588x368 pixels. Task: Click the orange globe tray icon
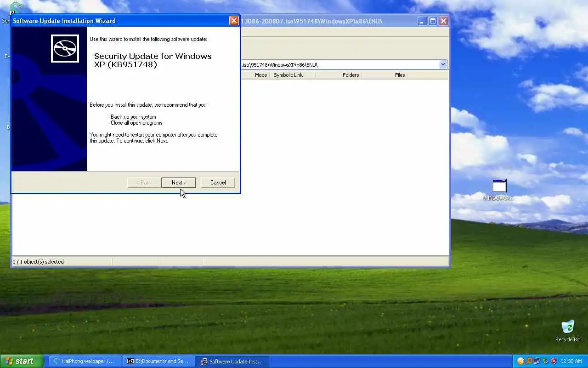click(520, 361)
